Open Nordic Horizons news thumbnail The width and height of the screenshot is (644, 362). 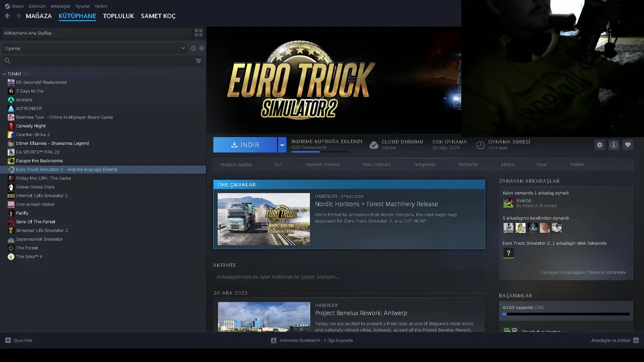click(x=264, y=219)
